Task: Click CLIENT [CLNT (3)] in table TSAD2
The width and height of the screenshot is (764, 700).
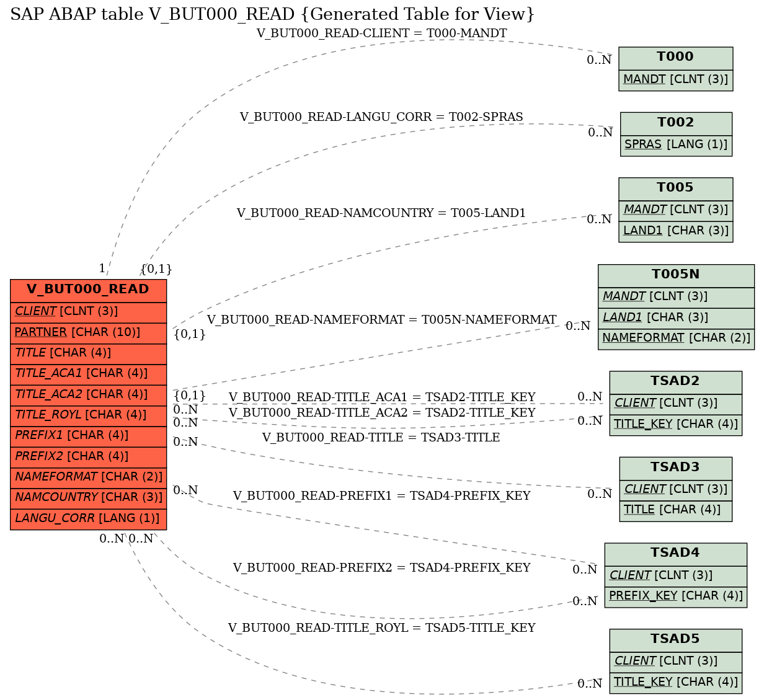Action: 676,404
